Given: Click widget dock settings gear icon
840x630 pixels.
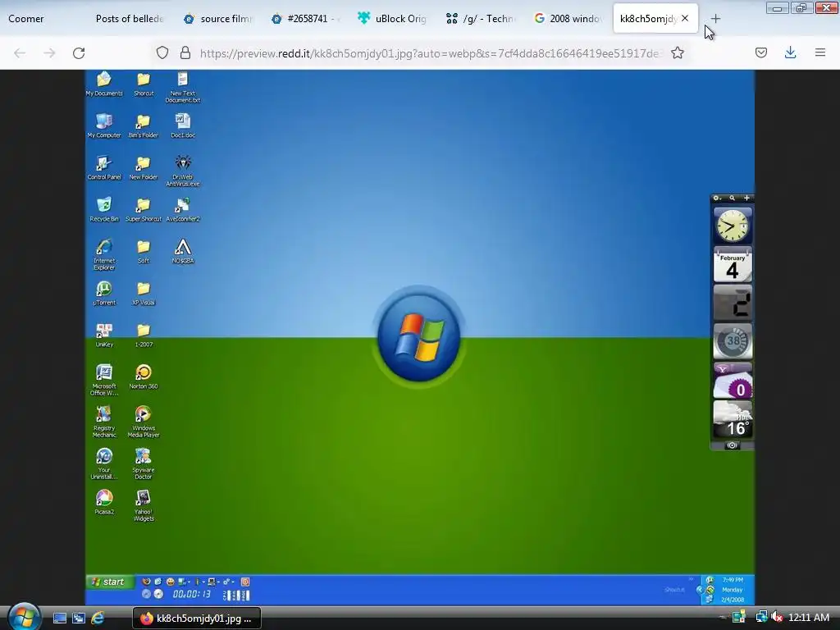Looking at the screenshot, I should 717,199.
